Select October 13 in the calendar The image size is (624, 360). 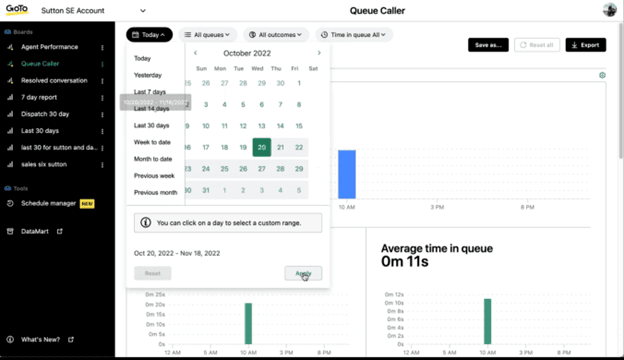pyautogui.click(x=261, y=126)
